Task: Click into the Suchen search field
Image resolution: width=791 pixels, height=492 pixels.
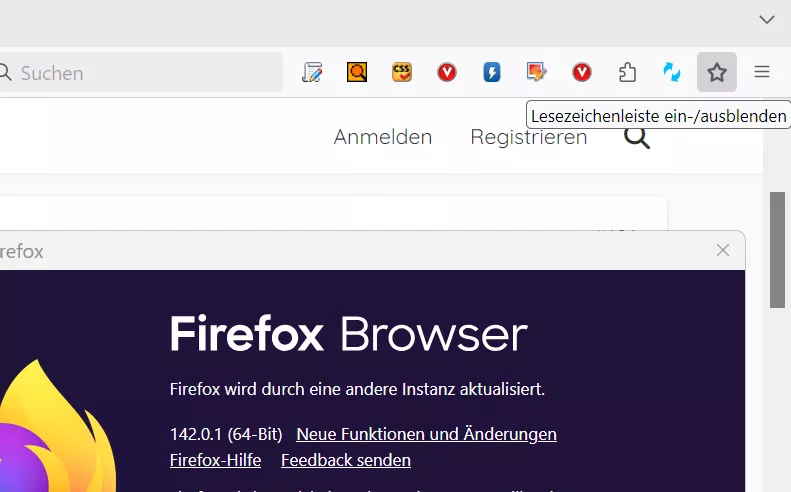Action: pyautogui.click(x=139, y=73)
